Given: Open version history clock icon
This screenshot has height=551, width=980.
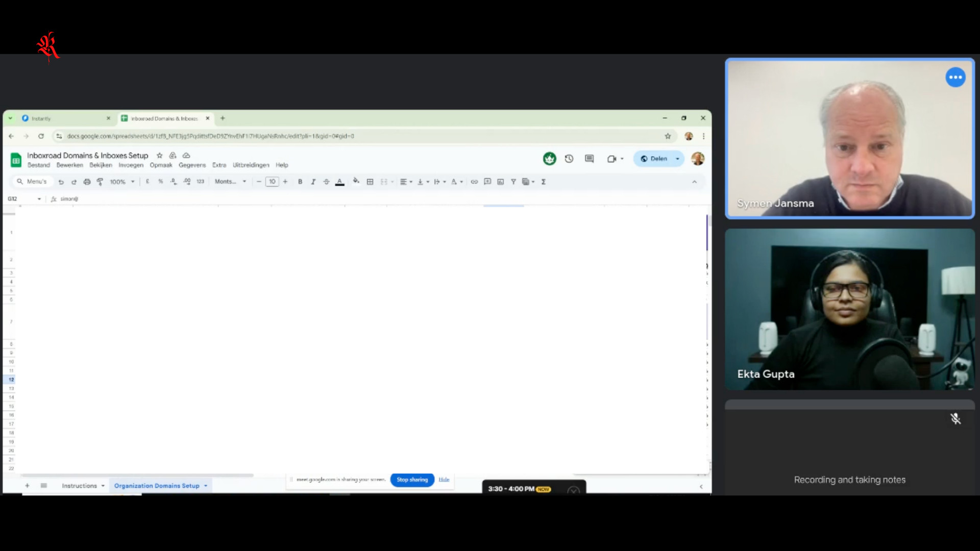Looking at the screenshot, I should point(569,159).
